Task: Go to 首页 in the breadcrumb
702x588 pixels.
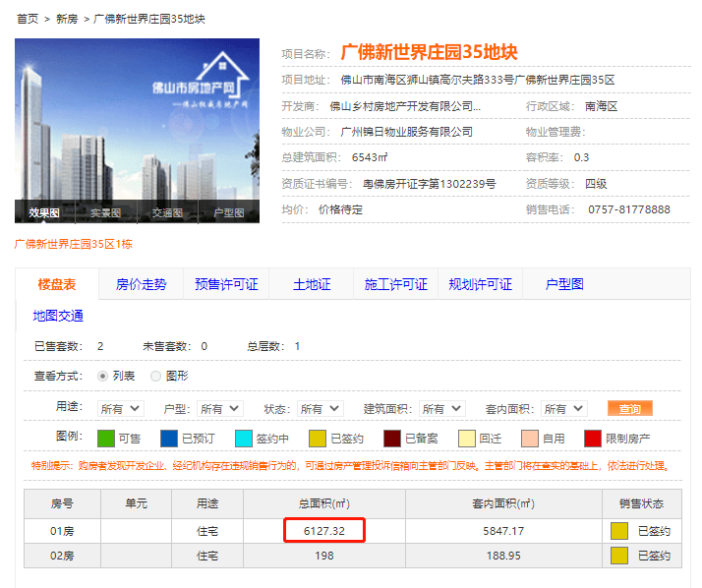Action: point(28,19)
